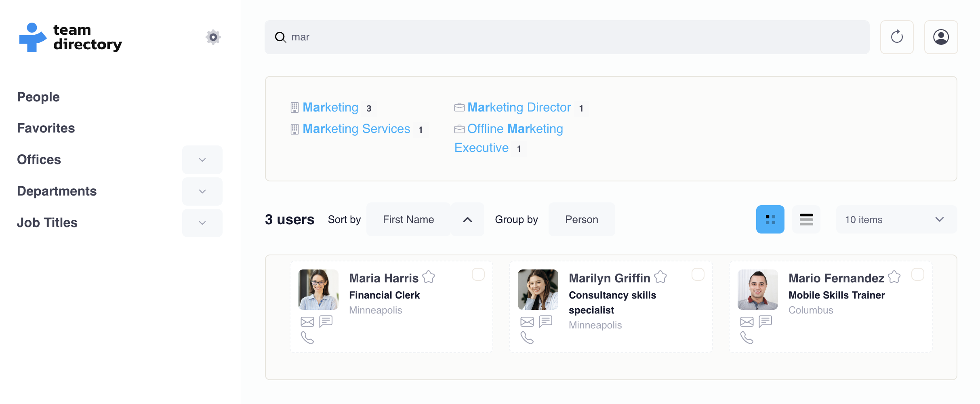
Task: Expand the Departments section
Action: coord(202,191)
